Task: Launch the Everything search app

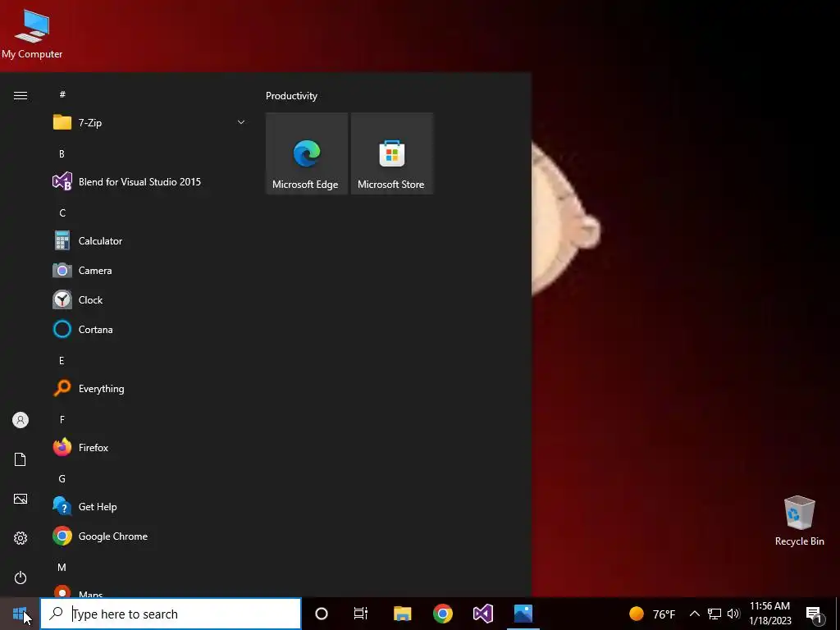Action: [x=149, y=388]
